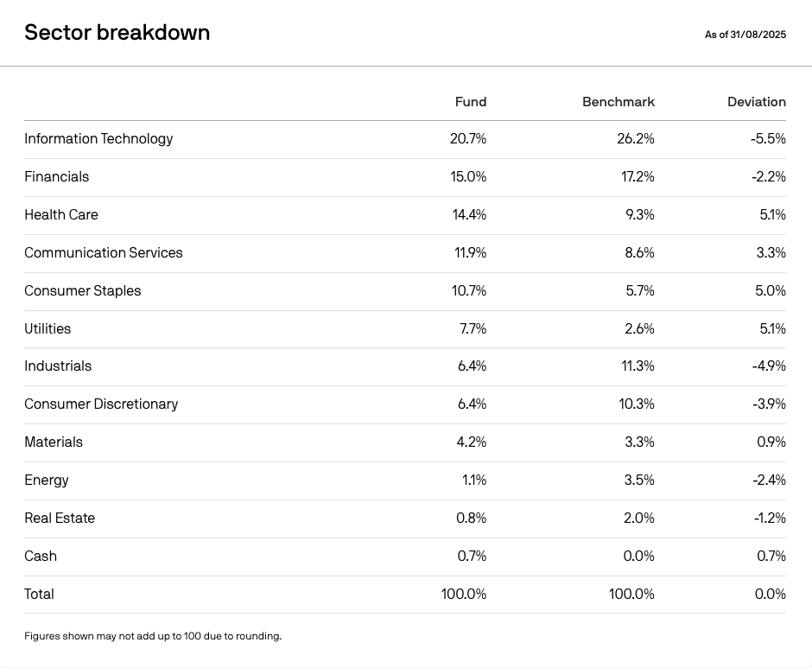Select the Consumer Staples row label
812x668 pixels.
pyautogui.click(x=82, y=291)
